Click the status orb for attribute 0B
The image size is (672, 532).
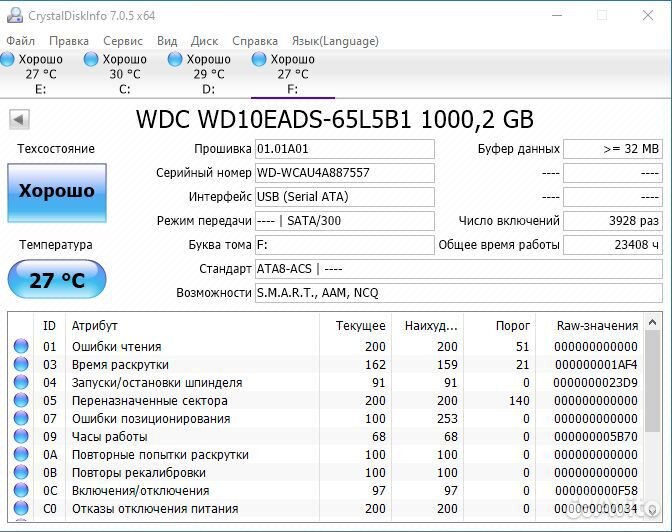[21, 472]
